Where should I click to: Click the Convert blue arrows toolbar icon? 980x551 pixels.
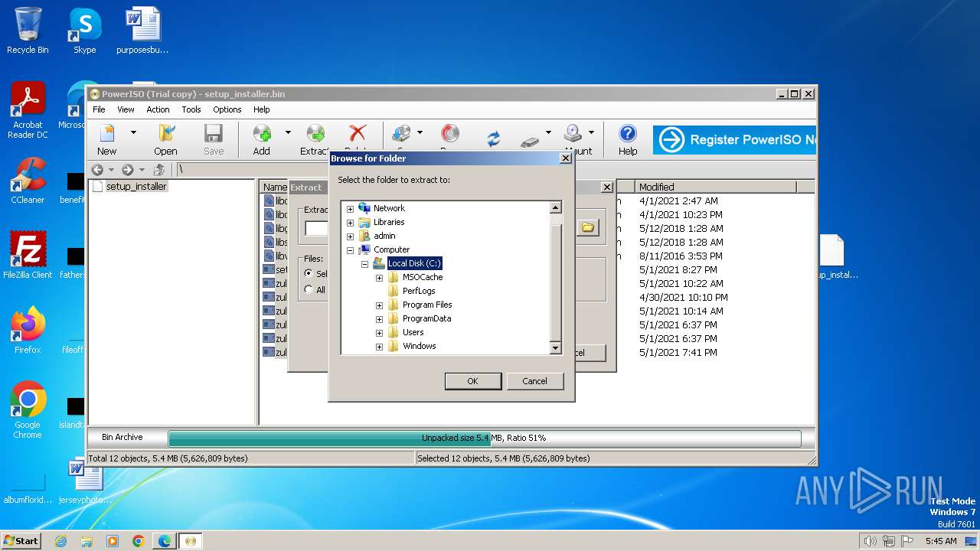tap(494, 139)
